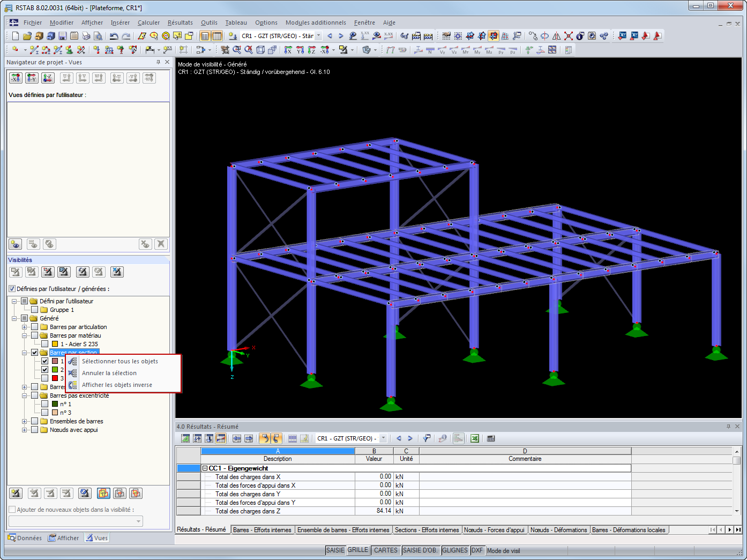Open the 'Modules additionnels' menu

316,23
